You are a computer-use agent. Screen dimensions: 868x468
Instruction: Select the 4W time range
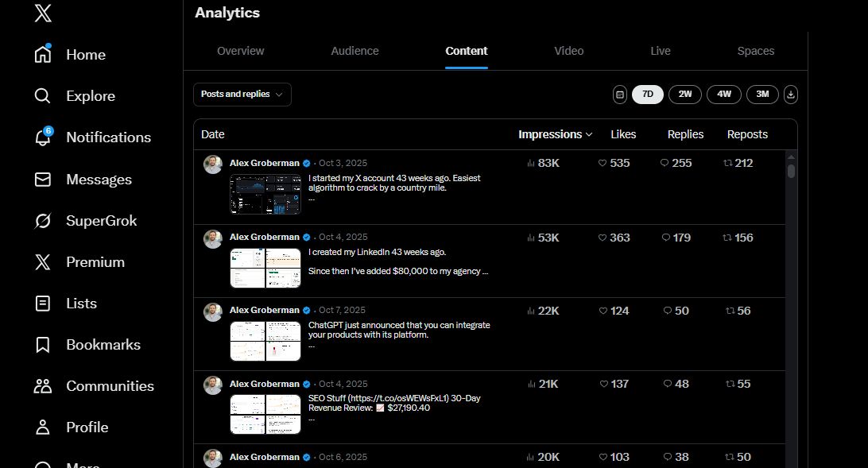[x=724, y=95]
